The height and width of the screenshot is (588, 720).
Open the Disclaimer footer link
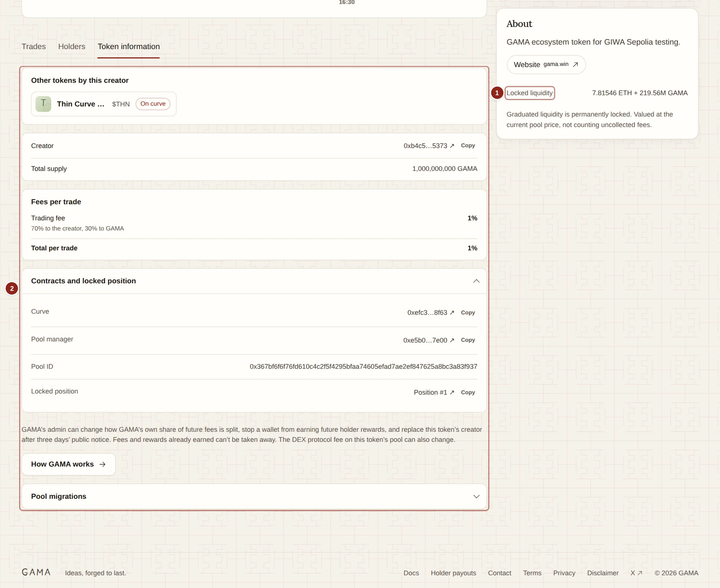603,573
